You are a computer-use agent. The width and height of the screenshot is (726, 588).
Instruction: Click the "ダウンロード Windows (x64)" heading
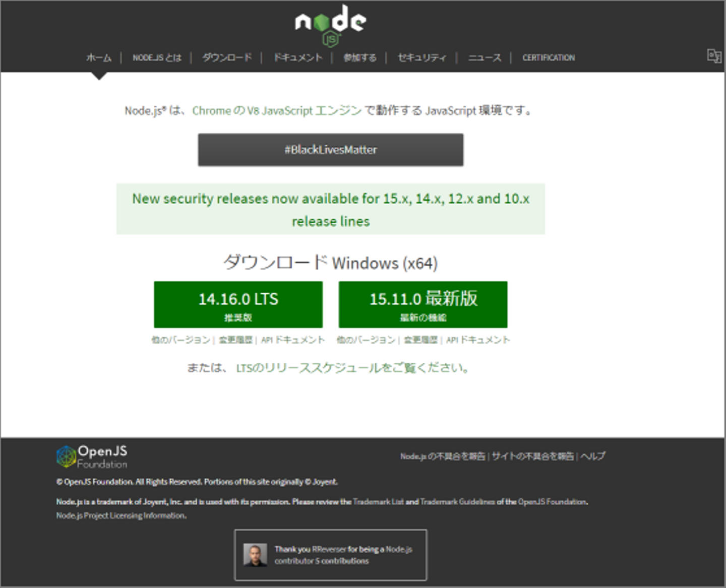pos(331,263)
